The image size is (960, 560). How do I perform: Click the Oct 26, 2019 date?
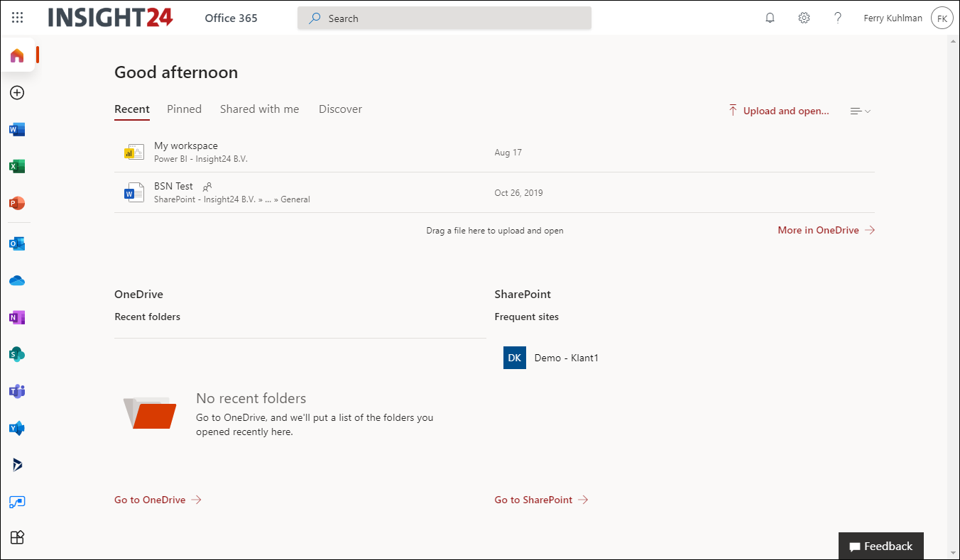click(518, 193)
